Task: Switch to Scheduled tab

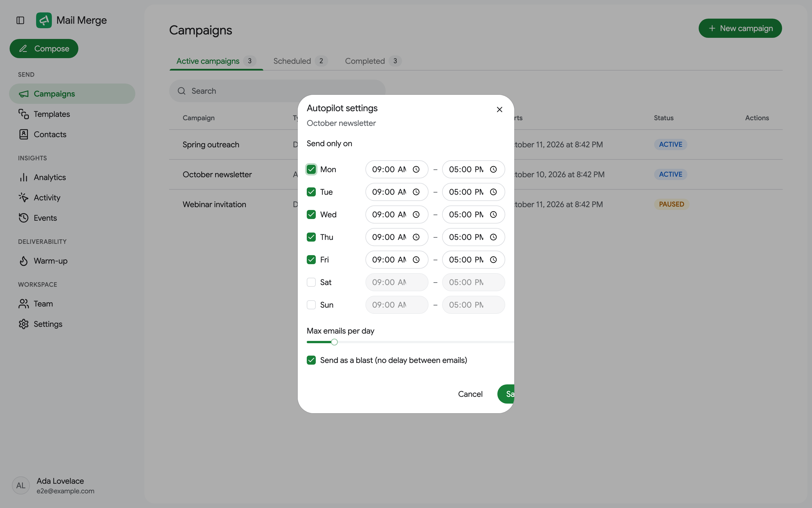Action: click(300, 61)
